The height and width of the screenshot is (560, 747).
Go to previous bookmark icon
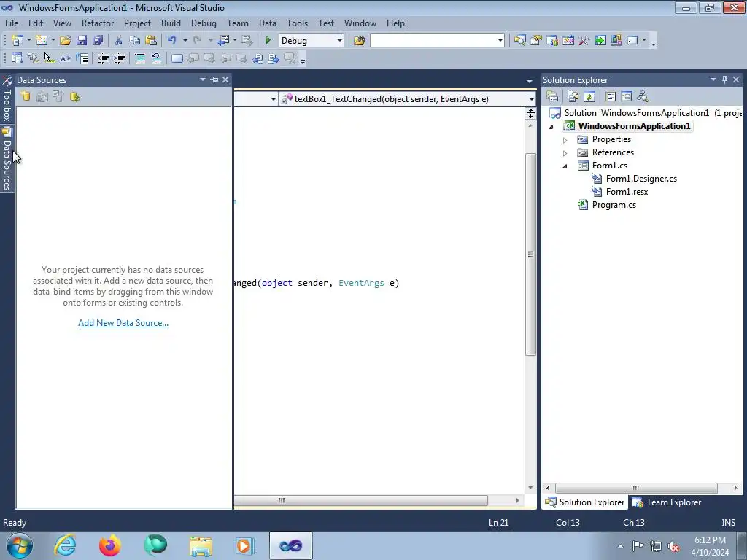click(193, 58)
